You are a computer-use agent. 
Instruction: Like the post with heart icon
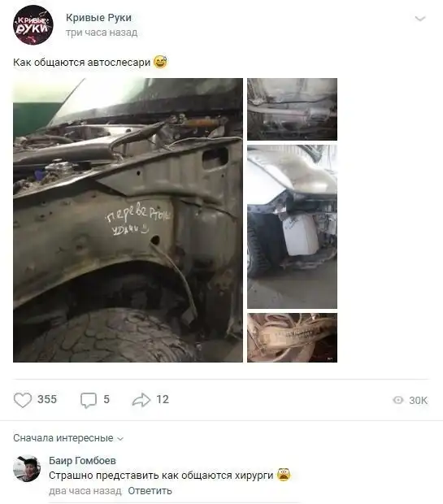pos(23,400)
